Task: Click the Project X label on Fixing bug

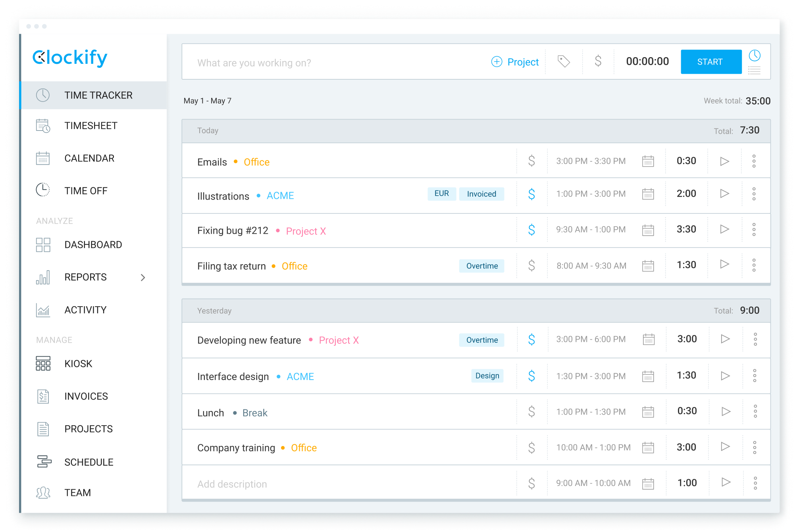Action: [x=306, y=231]
